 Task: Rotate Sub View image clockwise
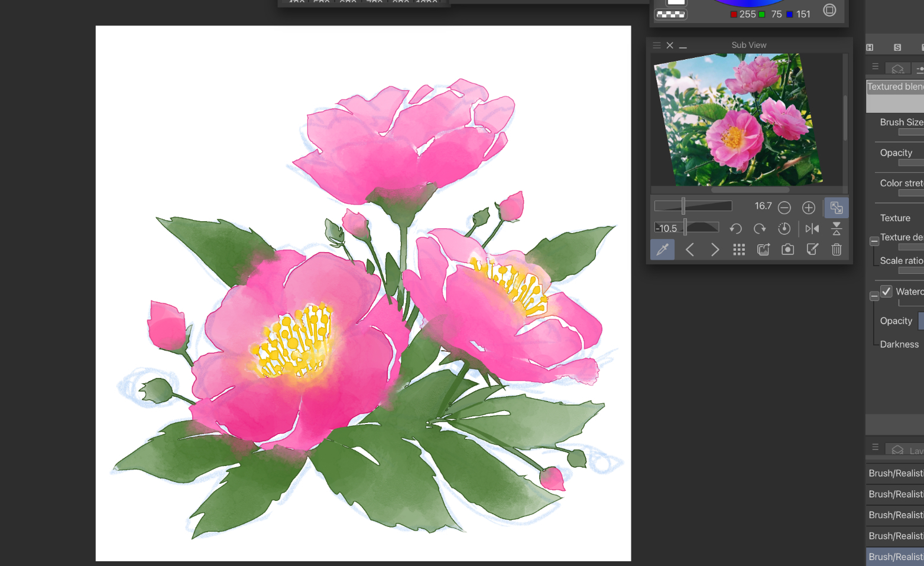click(760, 229)
